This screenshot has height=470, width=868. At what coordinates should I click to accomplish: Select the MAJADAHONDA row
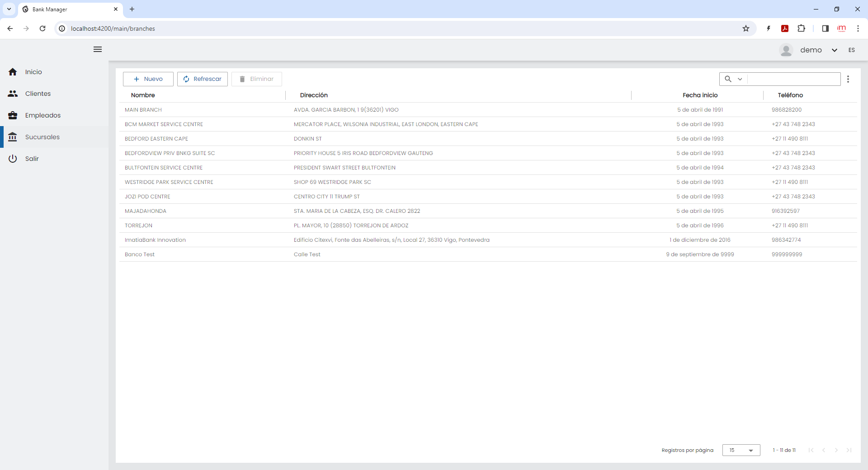coord(488,211)
